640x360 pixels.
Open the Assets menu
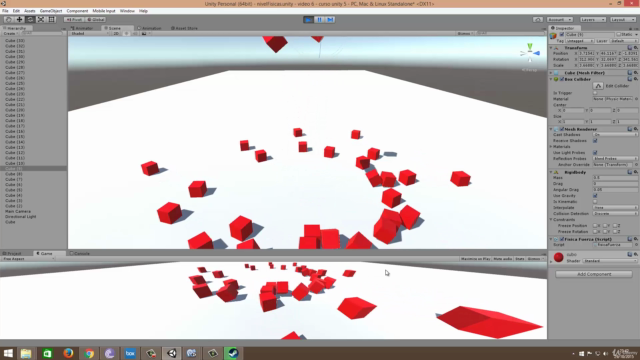29,11
